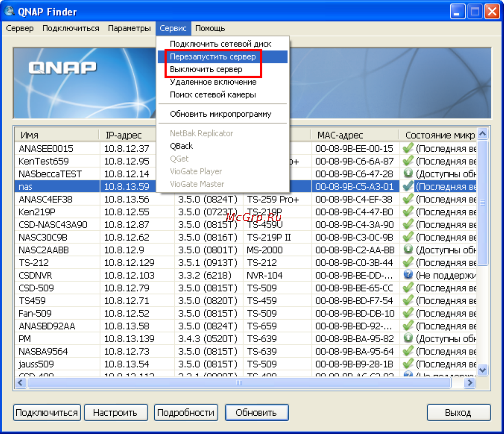Click the status checkmark icon for ANASBD92AA

(408, 326)
